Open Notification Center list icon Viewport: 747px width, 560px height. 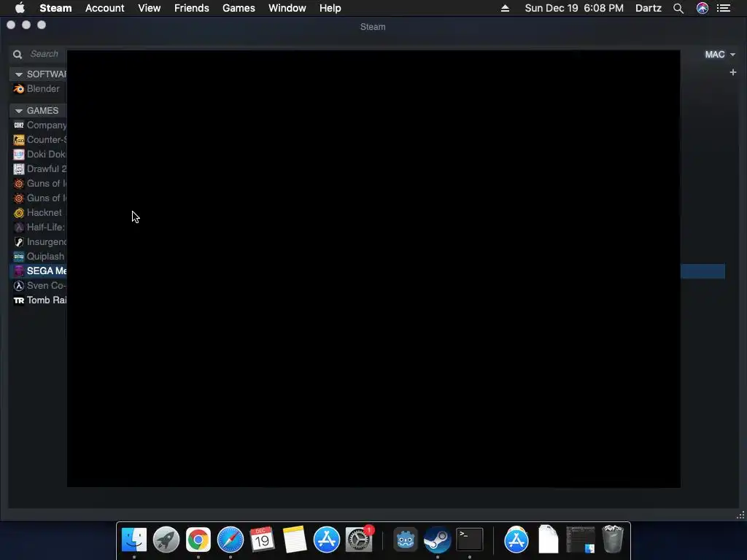click(x=724, y=8)
